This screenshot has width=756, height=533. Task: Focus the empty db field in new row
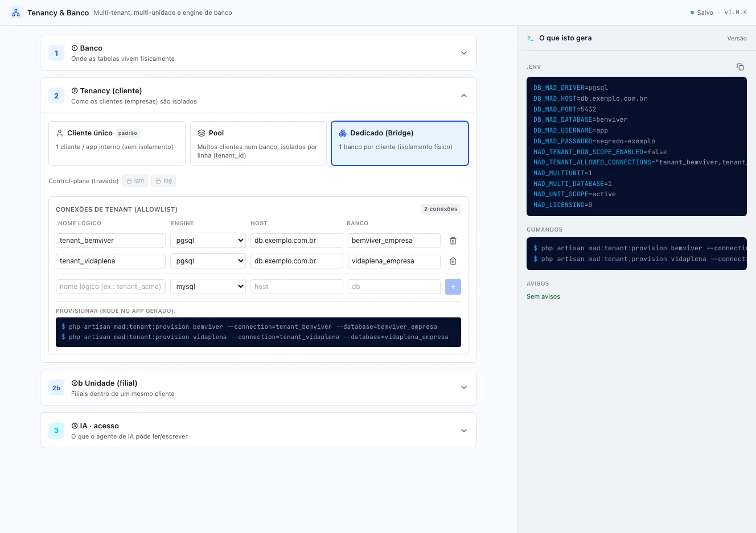pos(394,287)
